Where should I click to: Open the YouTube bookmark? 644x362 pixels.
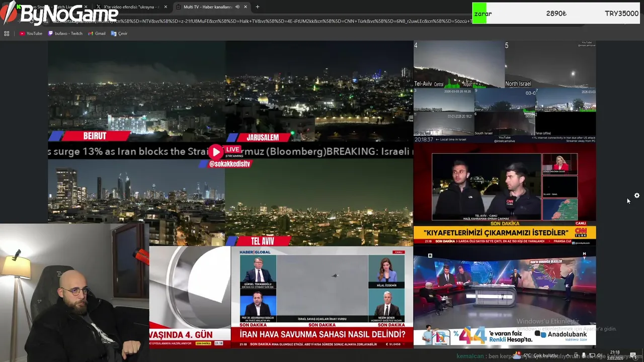31,34
